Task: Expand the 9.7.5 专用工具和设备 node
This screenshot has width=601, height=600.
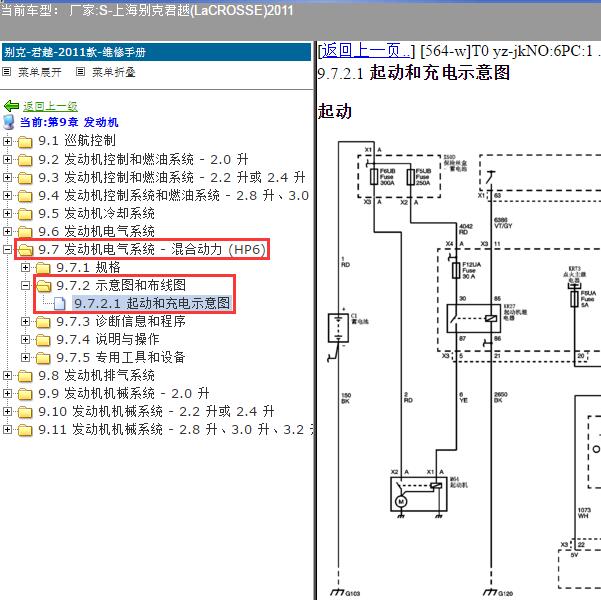Action: 25,357
